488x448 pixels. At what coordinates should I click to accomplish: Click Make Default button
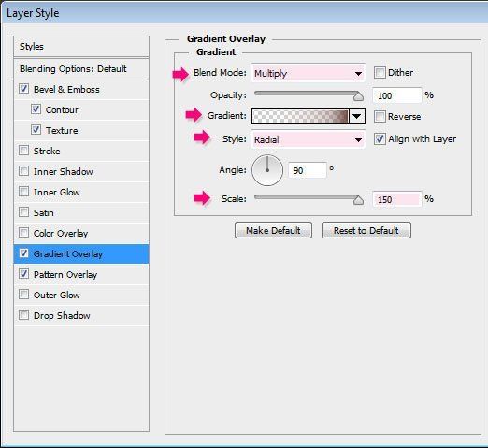[273, 230]
